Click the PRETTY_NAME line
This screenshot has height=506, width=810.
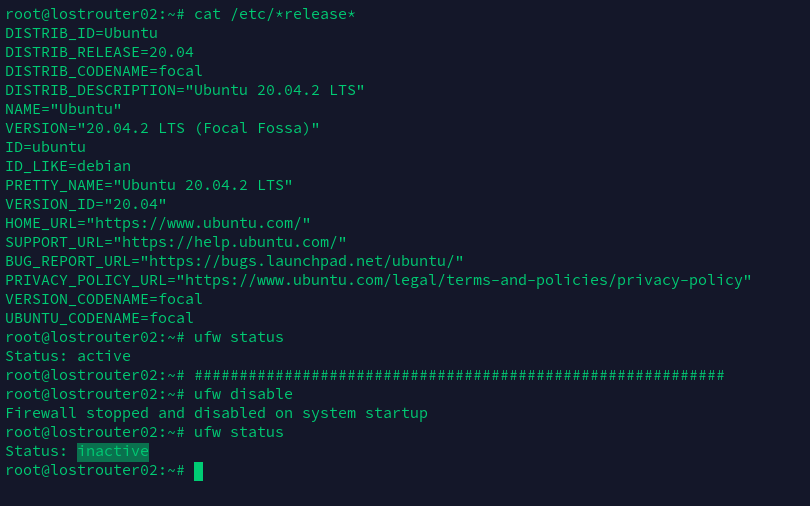(149, 185)
